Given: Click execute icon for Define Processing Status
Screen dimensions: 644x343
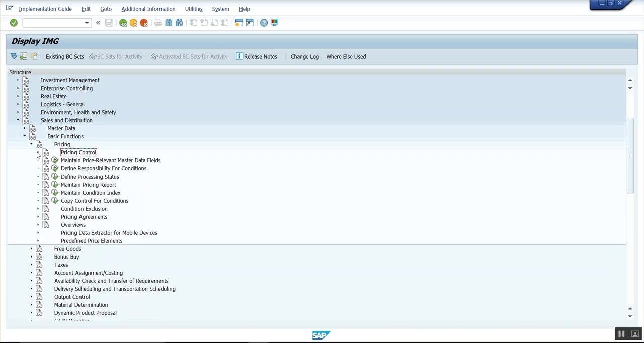Looking at the screenshot, I should click(x=55, y=177).
